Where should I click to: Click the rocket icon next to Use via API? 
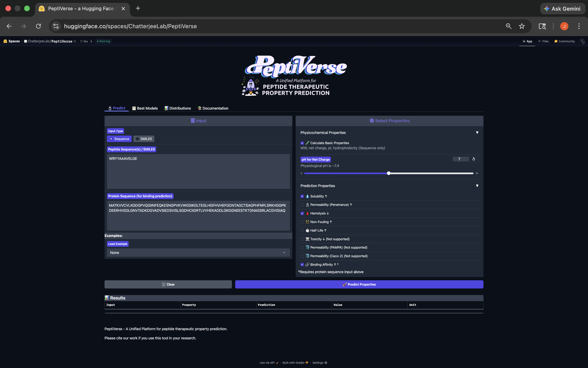[277, 363]
